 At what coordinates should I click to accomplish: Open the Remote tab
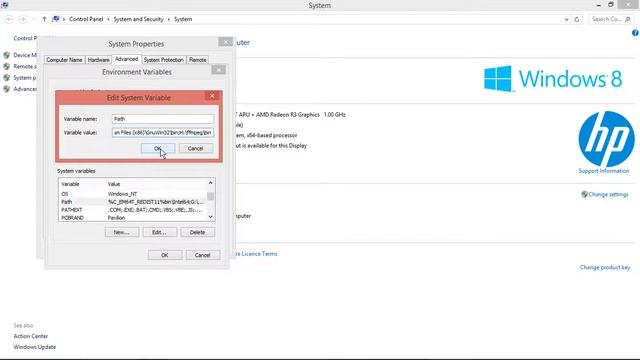pos(198,60)
